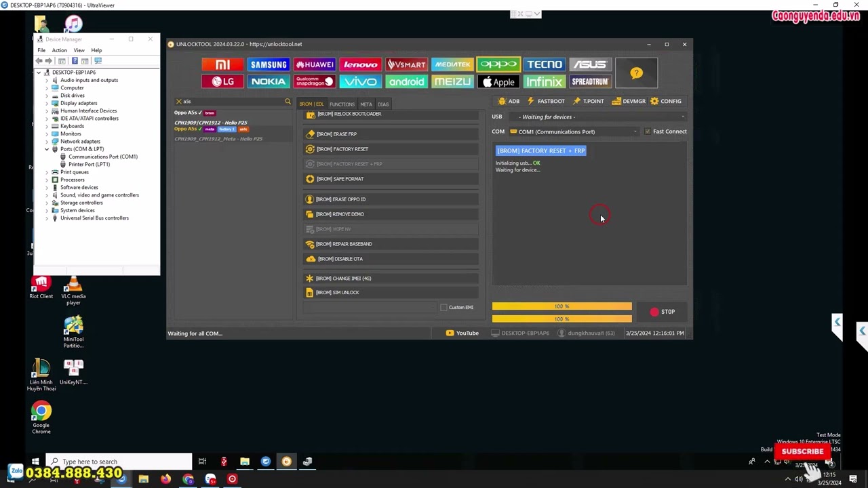Screen dimensions: 868x488
Task: Click the [BROM] FACTORY RESET button
Action: point(391,149)
